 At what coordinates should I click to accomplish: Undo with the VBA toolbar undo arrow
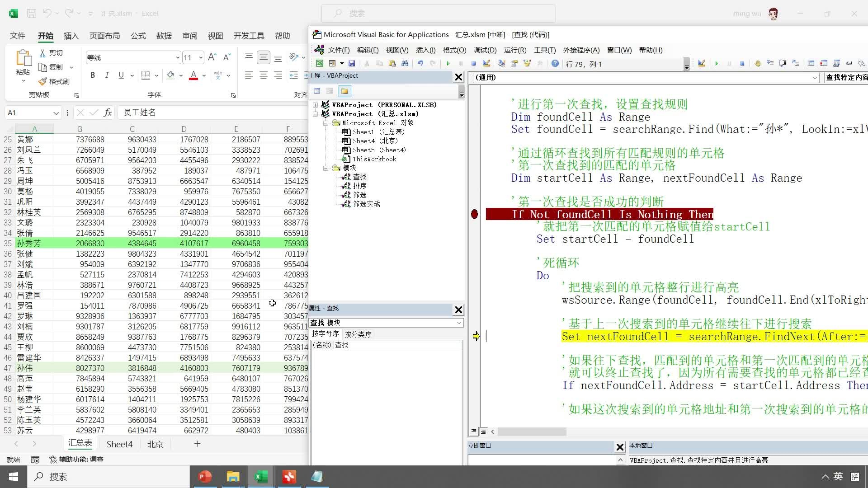coord(420,64)
